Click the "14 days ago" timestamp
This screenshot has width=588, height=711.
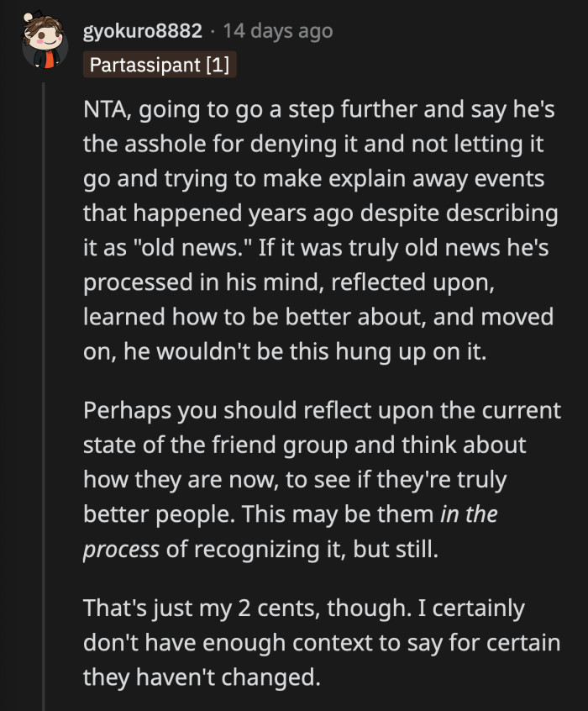278,32
